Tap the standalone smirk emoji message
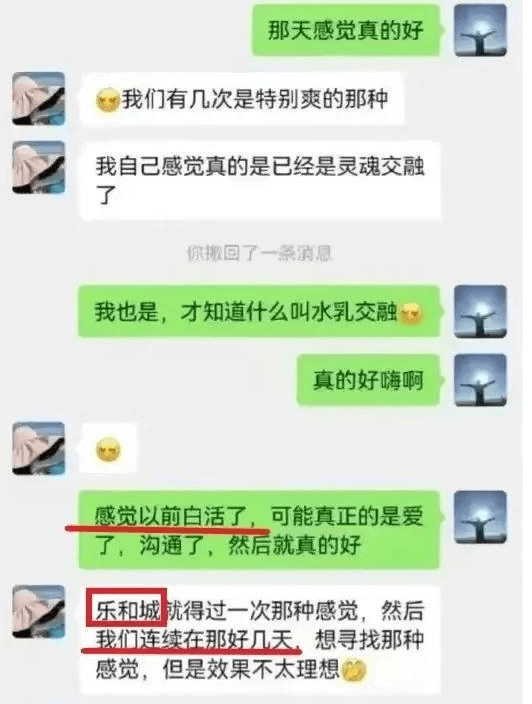 [108, 449]
